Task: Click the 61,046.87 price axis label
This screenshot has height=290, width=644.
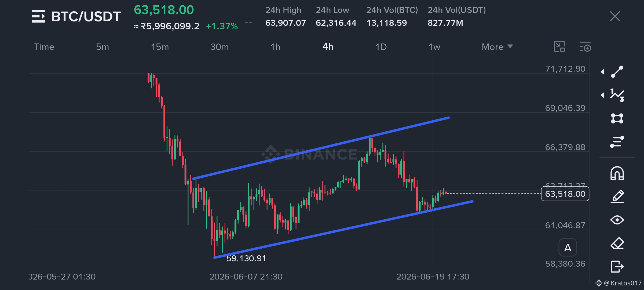Action: 565,225
